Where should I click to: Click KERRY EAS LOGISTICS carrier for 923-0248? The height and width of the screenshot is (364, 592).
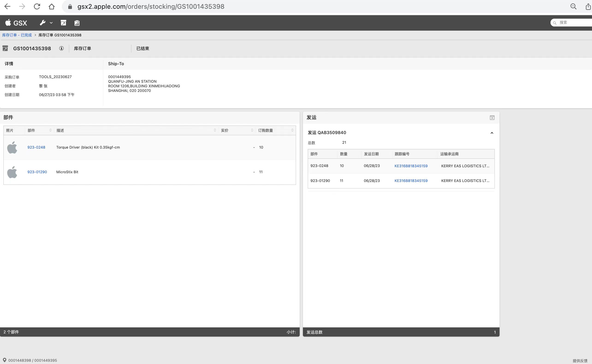465,166
